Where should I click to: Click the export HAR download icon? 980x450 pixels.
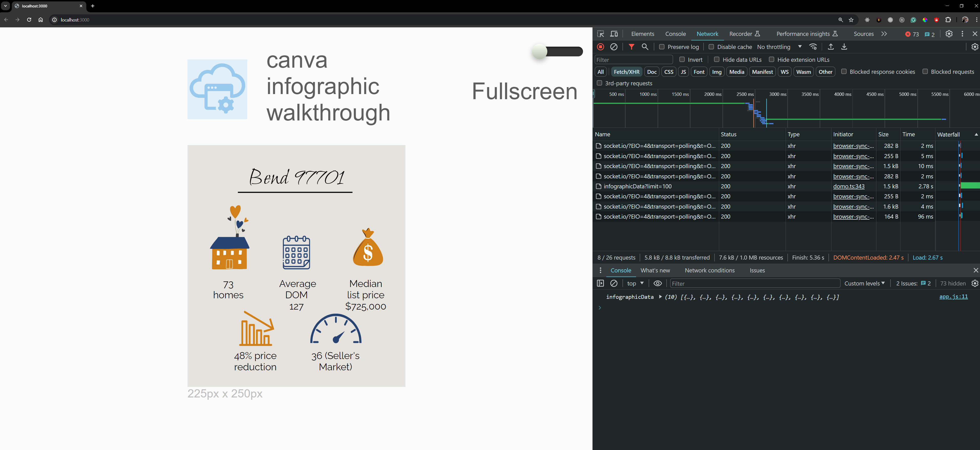tap(844, 47)
